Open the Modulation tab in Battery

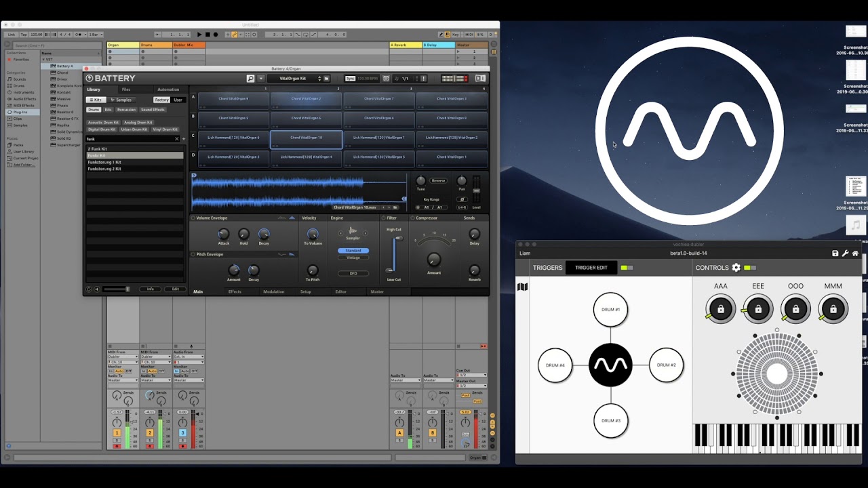coord(274,291)
